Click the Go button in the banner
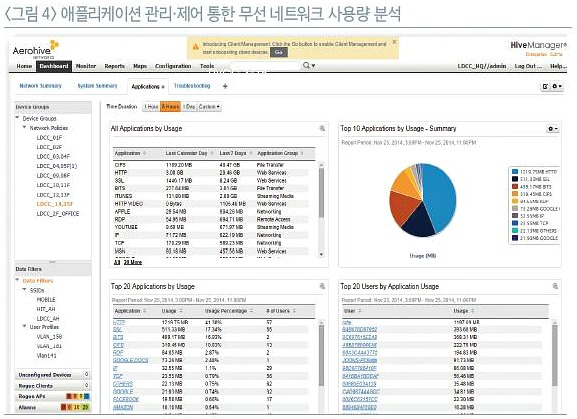Image resolution: width=577 pixels, height=419 pixels. tap(279, 52)
